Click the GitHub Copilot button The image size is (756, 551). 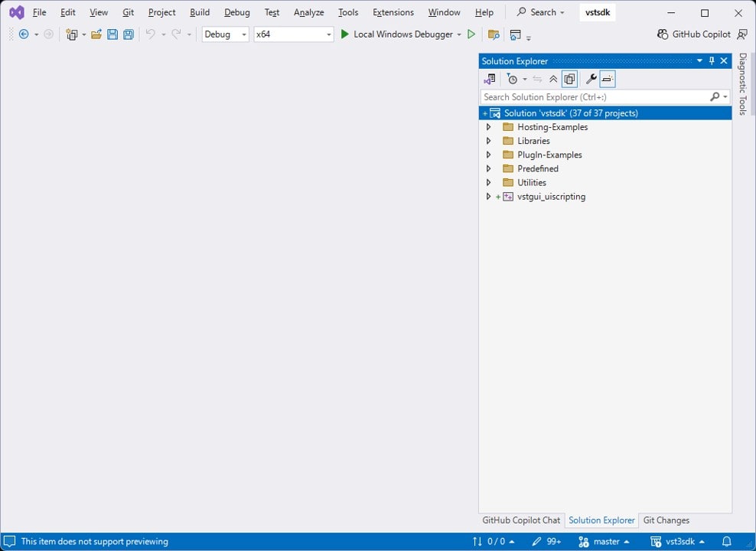pyautogui.click(x=693, y=34)
